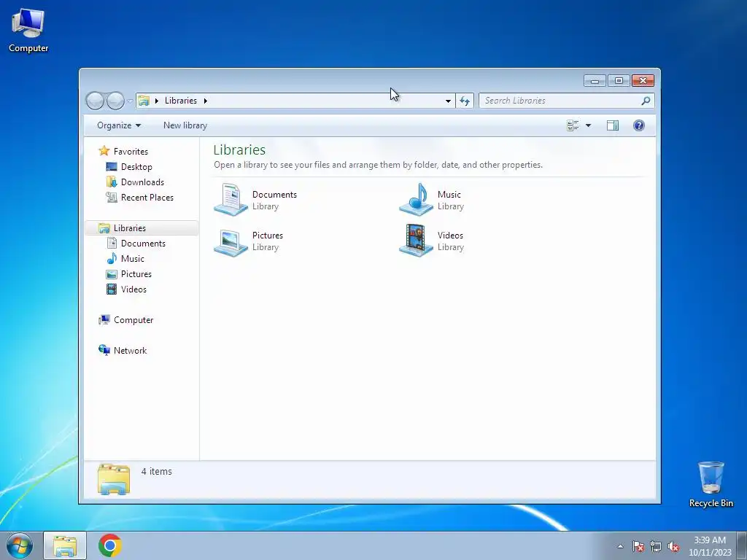747x560 pixels.
Task: Click the Documents library name label
Action: coord(274,194)
